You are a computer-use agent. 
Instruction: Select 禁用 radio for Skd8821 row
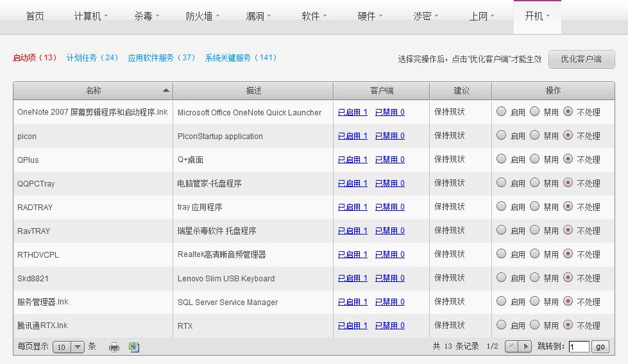(x=535, y=277)
